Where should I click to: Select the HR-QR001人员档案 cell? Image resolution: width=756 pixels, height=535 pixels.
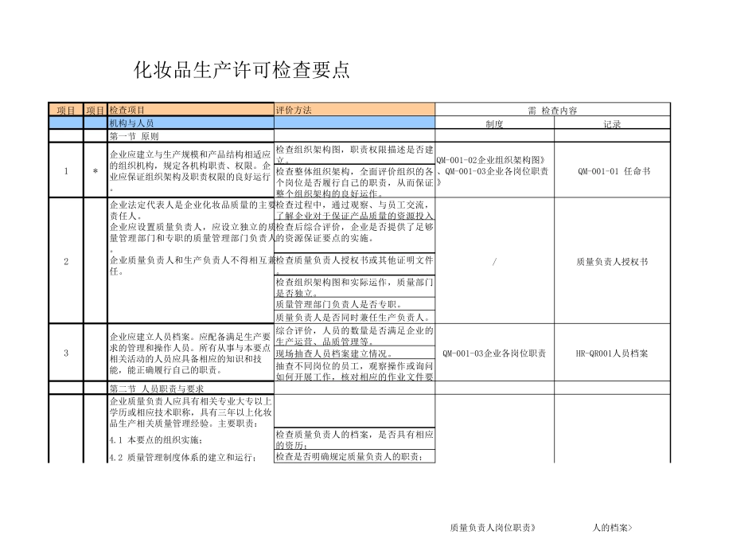(x=612, y=353)
